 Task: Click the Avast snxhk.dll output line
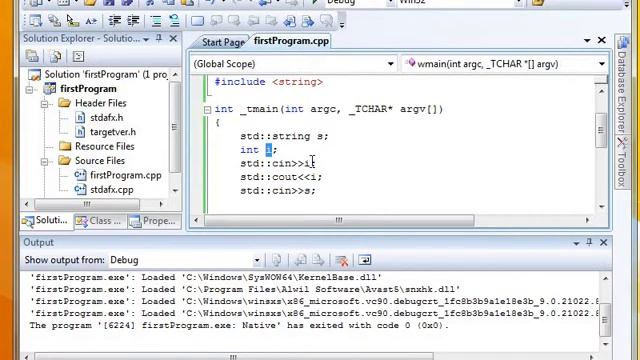(x=244, y=289)
